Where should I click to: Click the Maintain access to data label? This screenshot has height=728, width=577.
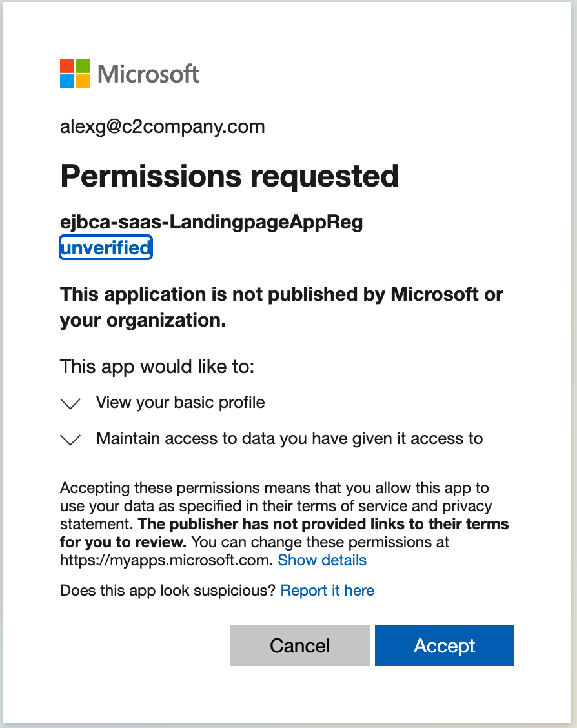(x=289, y=439)
